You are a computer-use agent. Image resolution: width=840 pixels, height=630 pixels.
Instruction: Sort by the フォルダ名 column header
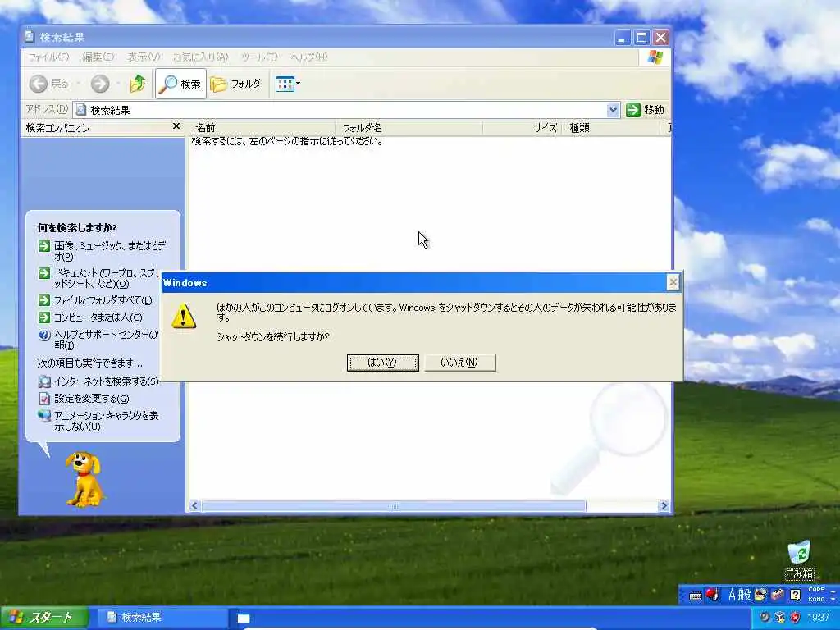tap(409, 127)
